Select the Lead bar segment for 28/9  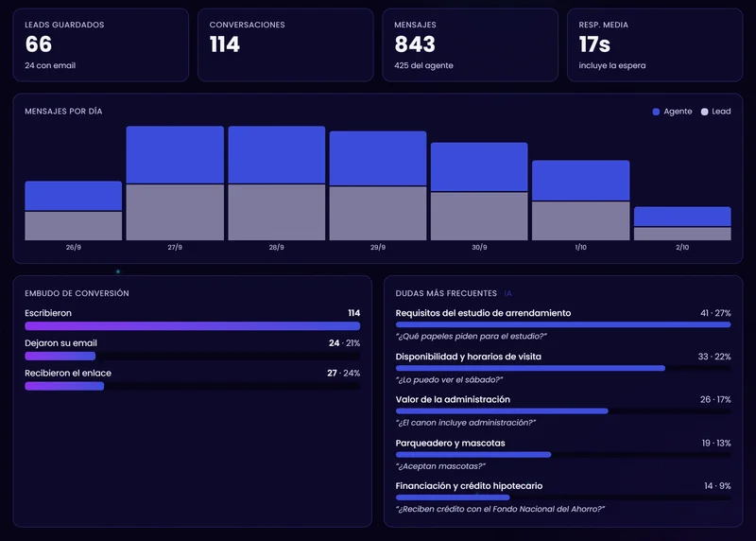coord(276,213)
